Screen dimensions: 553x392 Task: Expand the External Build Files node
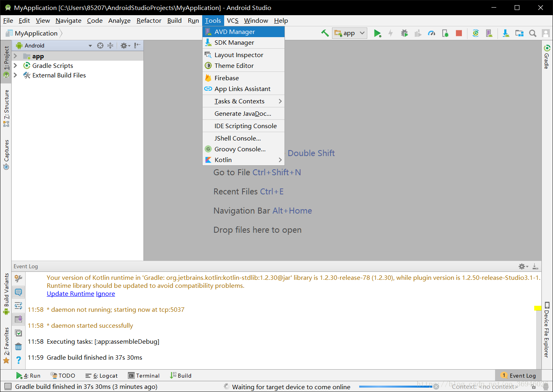(x=16, y=75)
